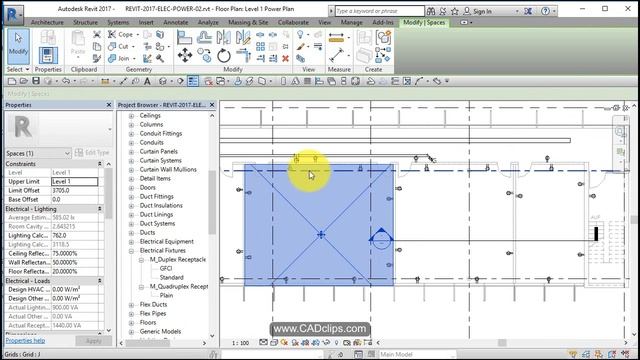Collapse the Electrical - Loads section
This screenshot has height=360, width=640.
tap(100, 281)
